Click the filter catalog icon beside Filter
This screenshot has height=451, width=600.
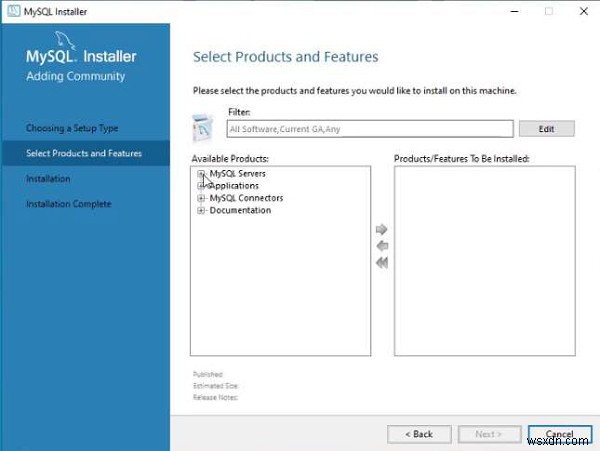(x=203, y=128)
